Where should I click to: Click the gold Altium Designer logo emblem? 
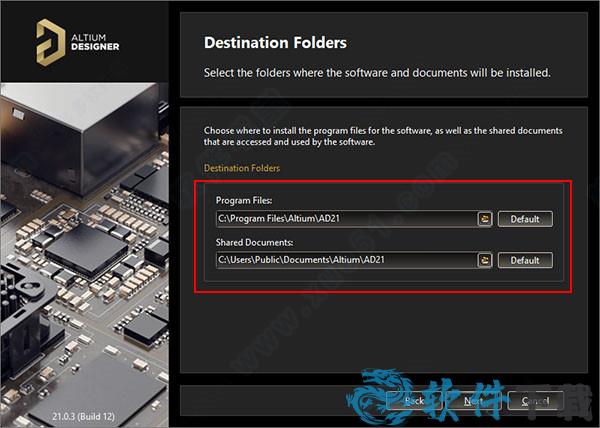point(51,42)
